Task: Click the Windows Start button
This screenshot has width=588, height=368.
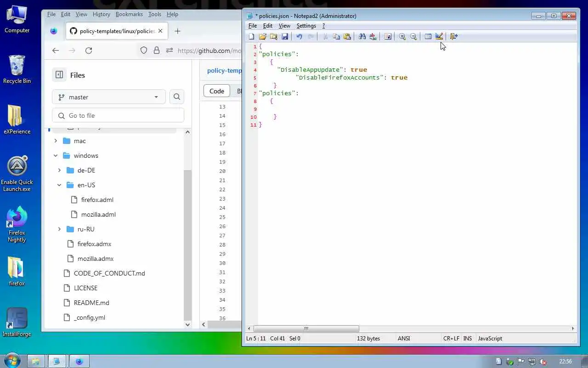Action: pyautogui.click(x=12, y=361)
